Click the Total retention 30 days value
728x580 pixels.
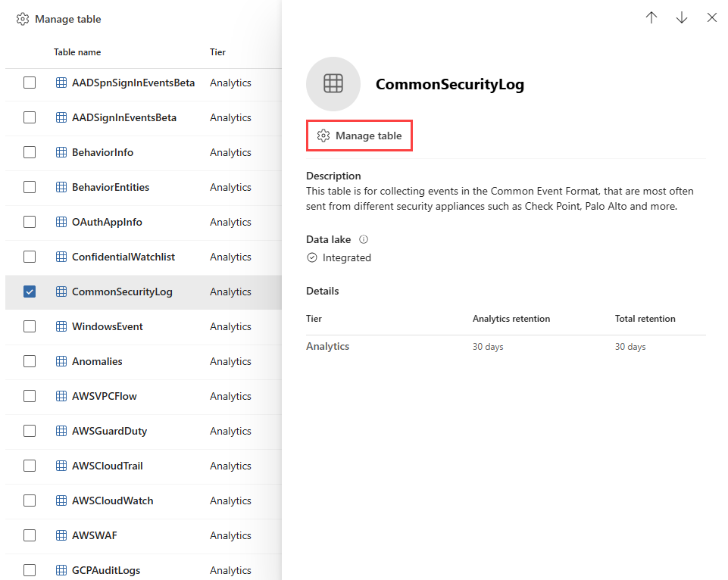click(x=630, y=347)
